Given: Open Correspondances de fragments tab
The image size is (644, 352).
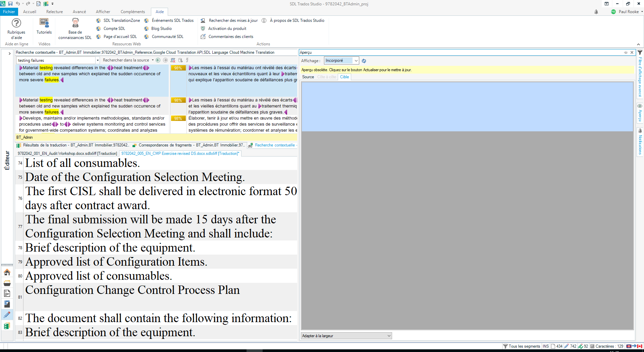Looking at the screenshot, I should [x=189, y=145].
